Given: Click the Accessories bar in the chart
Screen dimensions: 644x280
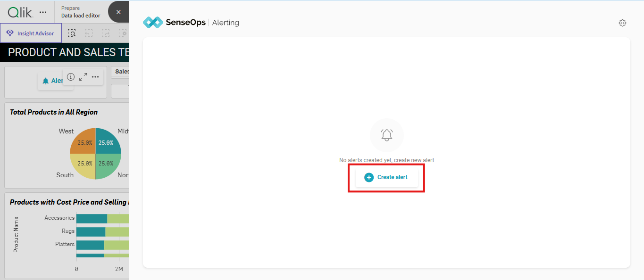Looking at the screenshot, I should pyautogui.click(x=102, y=218).
